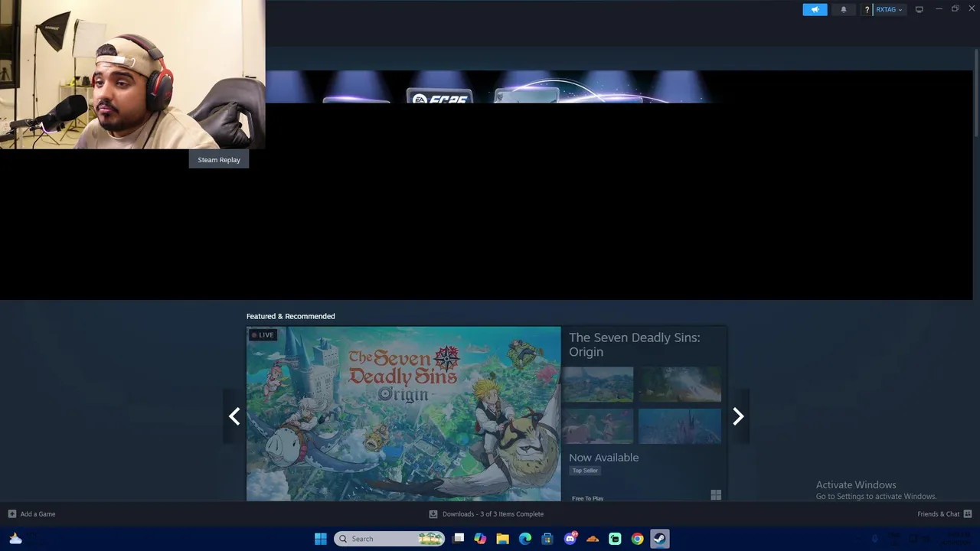The height and width of the screenshot is (551, 980).
Task: Click the Now Available text
Action: 603,458
